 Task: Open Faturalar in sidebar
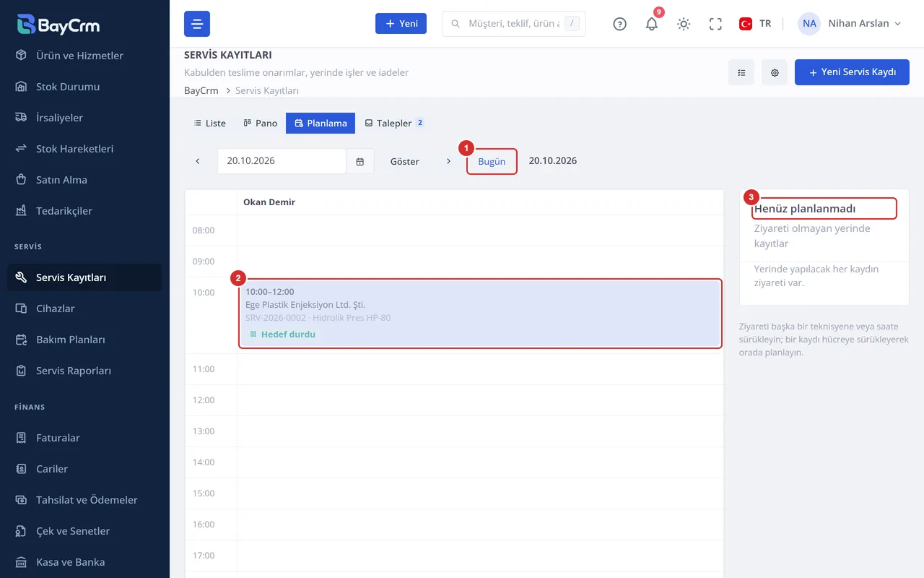[84, 438]
